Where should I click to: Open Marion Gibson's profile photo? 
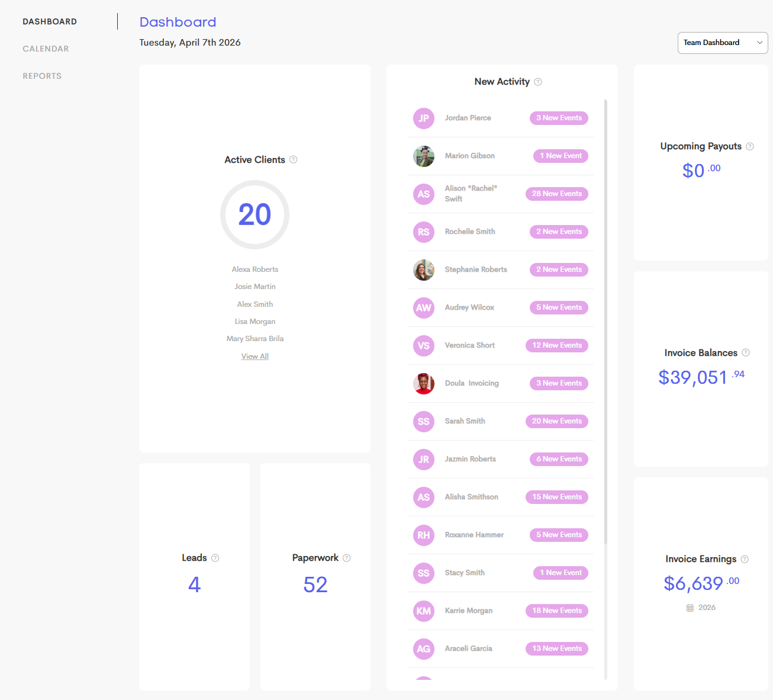click(424, 156)
